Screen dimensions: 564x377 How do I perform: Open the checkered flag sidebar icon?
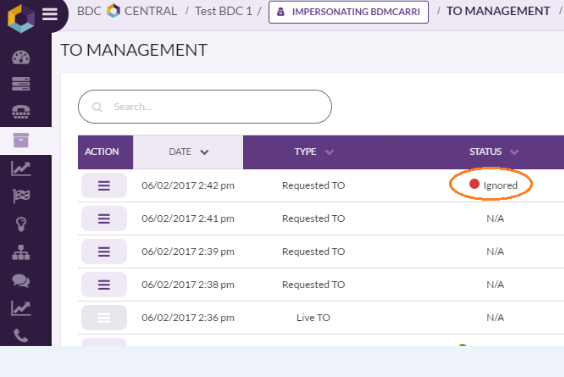[x=21, y=196]
